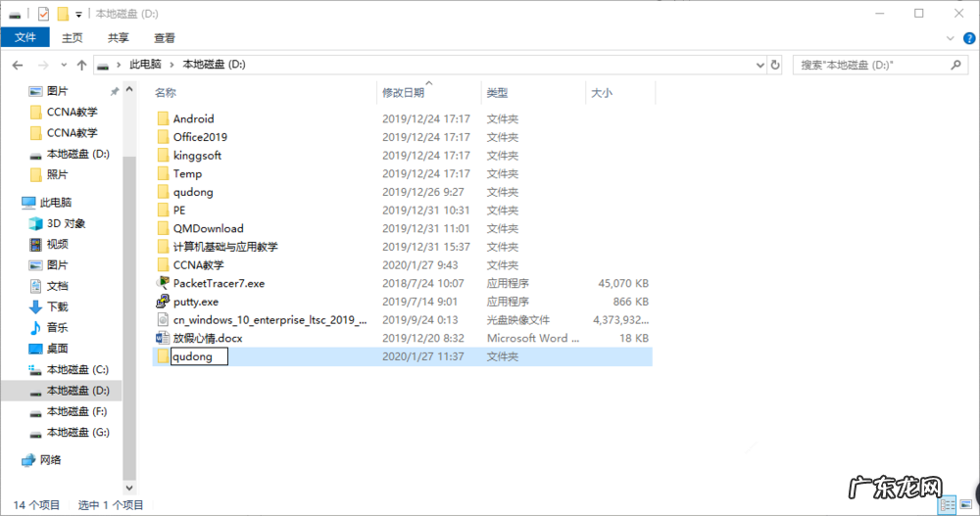The image size is (980, 516).
Task: Click the putty.exe application icon
Action: pos(163,302)
